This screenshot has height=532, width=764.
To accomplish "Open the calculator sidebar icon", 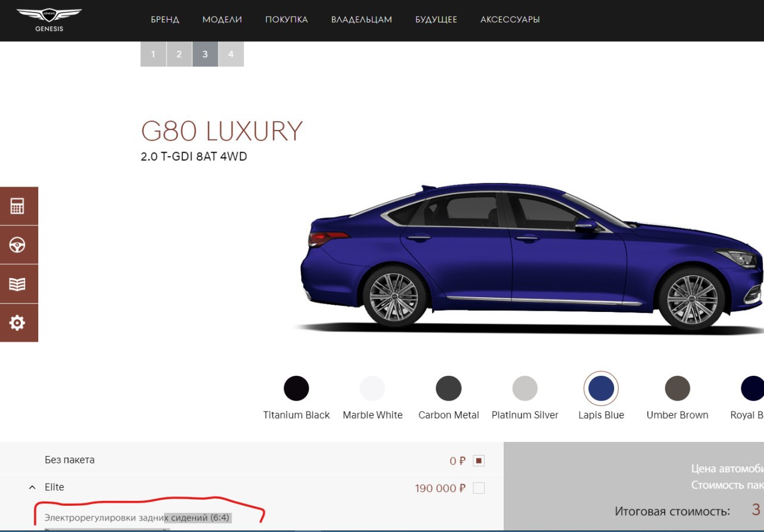I will tap(17, 206).
